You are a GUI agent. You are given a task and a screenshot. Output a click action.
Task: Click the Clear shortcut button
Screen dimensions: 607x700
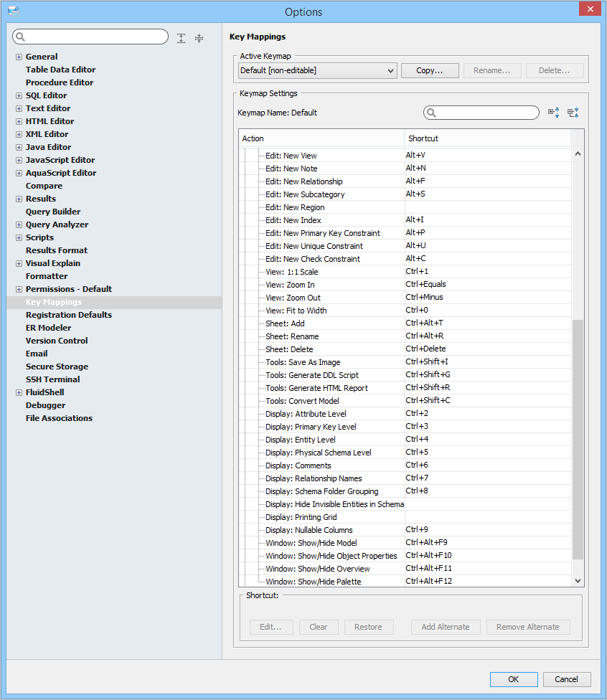tap(319, 627)
